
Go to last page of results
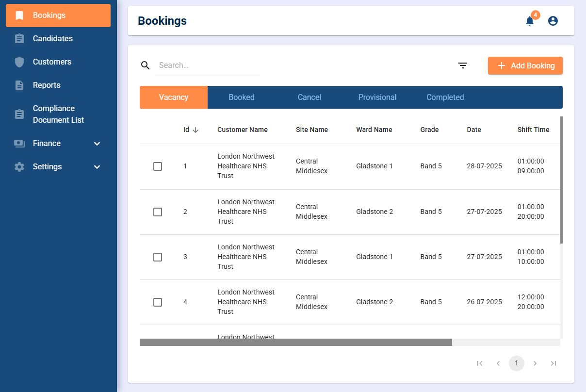click(x=553, y=363)
